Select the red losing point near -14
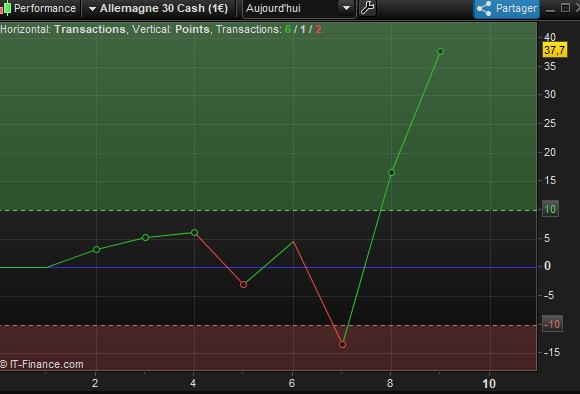Viewport: 580px width, 394px height. coord(343,344)
